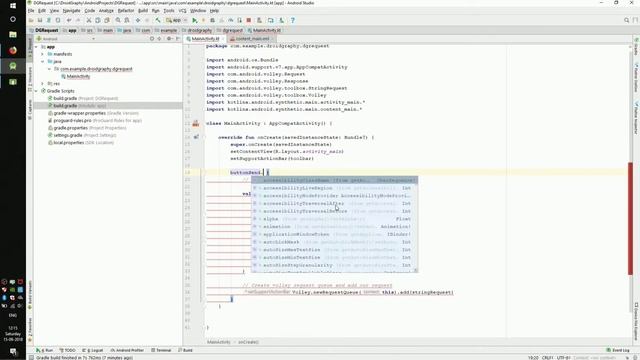Select proguard-rules.pro file
The image size is (640, 360).
[x=95, y=120]
